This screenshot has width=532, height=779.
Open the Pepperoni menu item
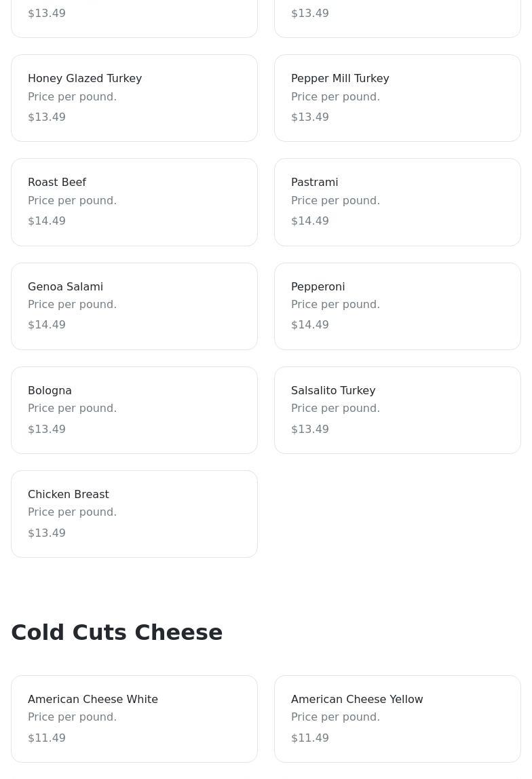pos(397,306)
